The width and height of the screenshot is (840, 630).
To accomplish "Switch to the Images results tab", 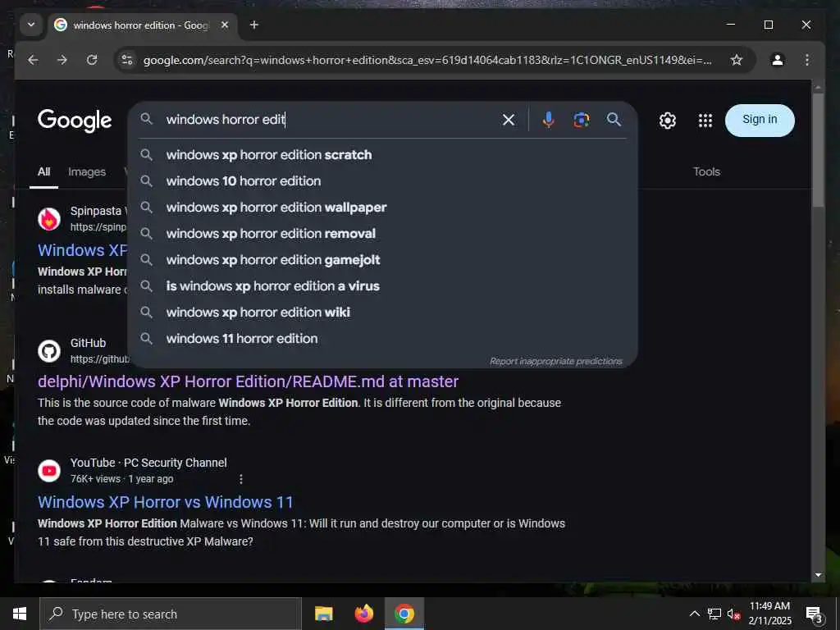I will [x=87, y=172].
